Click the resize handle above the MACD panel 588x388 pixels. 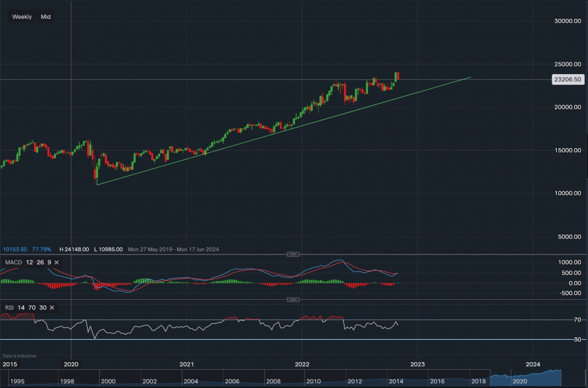(x=292, y=254)
